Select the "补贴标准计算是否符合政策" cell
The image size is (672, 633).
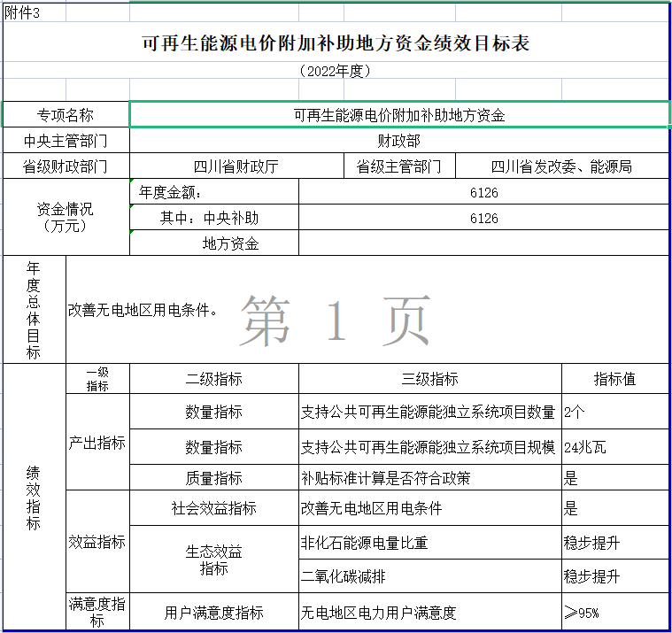pyautogui.click(x=430, y=478)
